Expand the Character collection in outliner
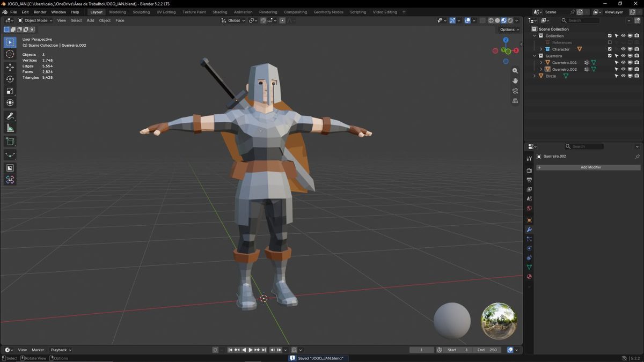This screenshot has width=644, height=362. pyautogui.click(x=541, y=49)
